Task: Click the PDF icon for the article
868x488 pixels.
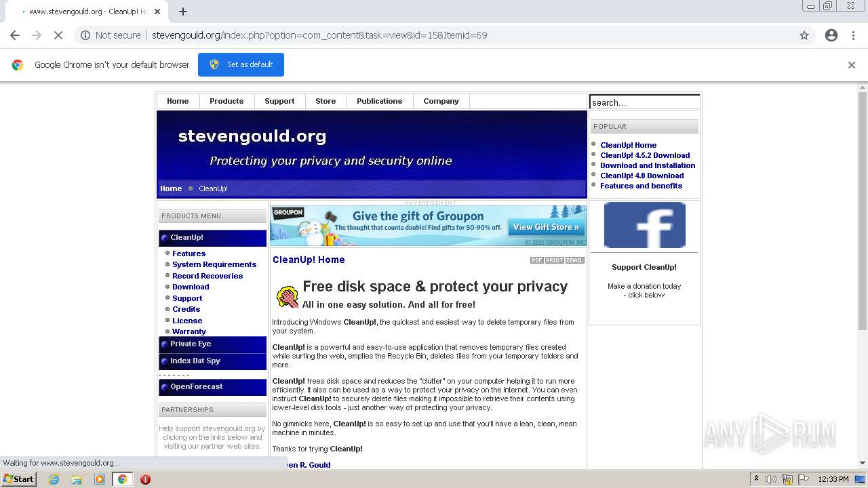Action: click(537, 260)
